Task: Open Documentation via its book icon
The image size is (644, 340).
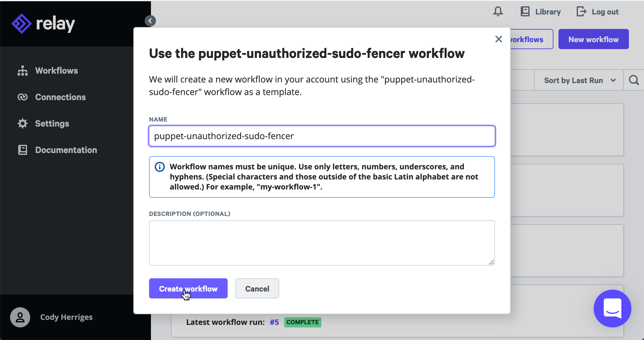Action: pos(22,150)
